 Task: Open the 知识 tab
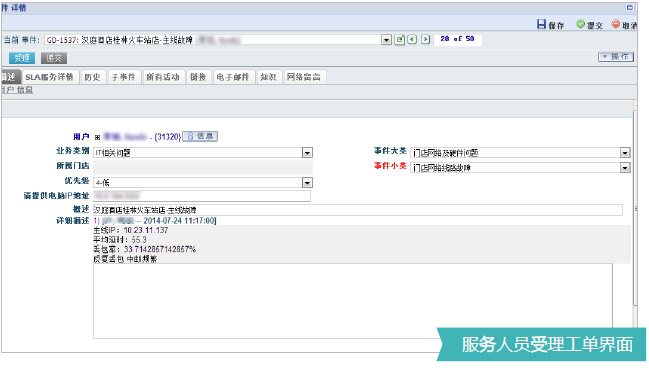tap(268, 77)
